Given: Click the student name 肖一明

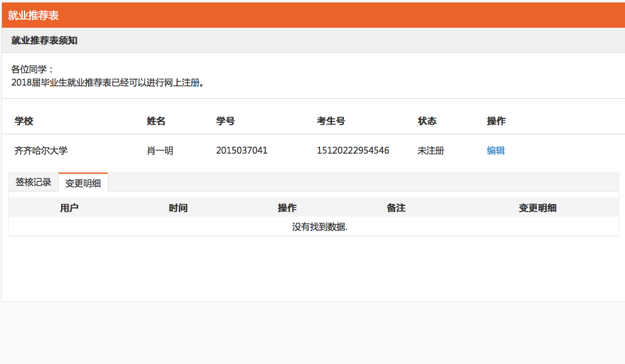Looking at the screenshot, I should (x=160, y=151).
